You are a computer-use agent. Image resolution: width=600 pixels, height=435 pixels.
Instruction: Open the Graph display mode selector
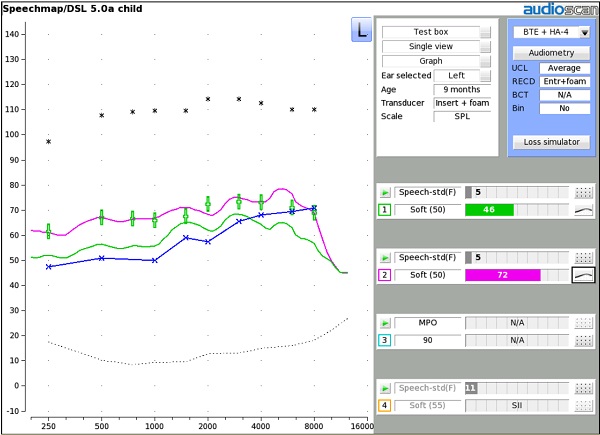click(x=486, y=61)
